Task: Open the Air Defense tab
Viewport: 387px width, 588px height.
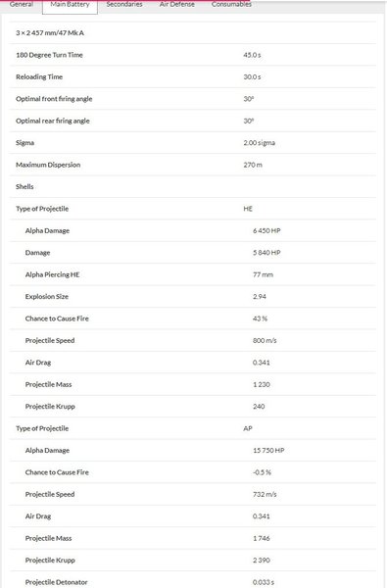Action: point(177,5)
